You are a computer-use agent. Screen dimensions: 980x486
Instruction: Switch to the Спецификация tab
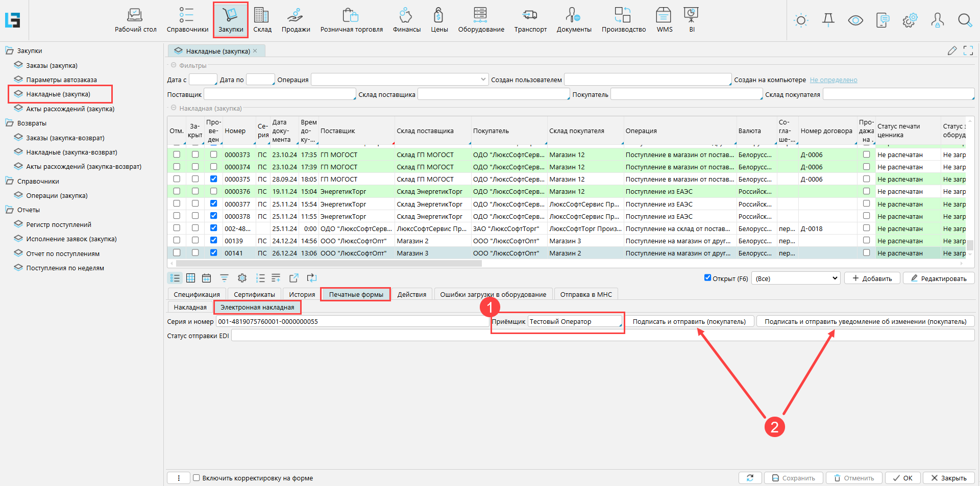pos(197,294)
